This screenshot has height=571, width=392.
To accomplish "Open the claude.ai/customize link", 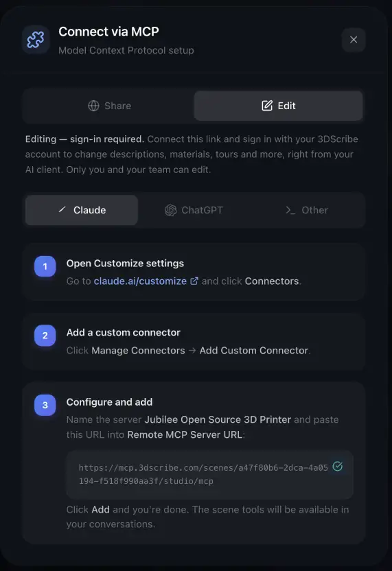I will pyautogui.click(x=140, y=281).
